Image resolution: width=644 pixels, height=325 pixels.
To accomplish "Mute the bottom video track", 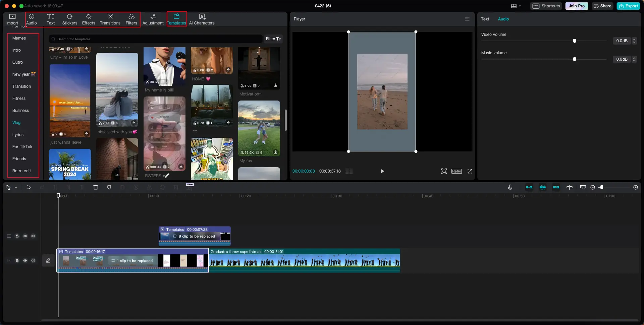I will tap(33, 260).
